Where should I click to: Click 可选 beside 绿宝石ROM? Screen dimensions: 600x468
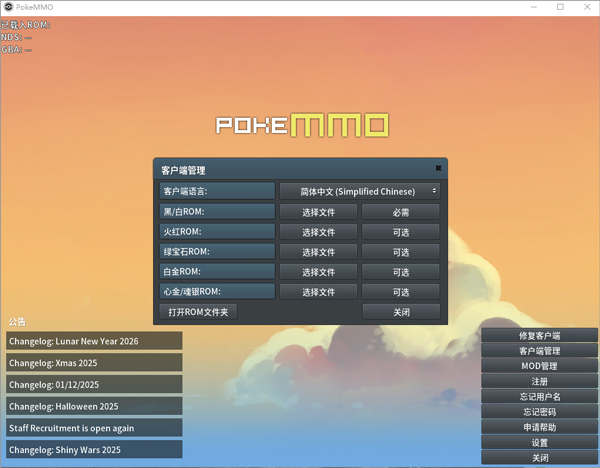point(401,252)
